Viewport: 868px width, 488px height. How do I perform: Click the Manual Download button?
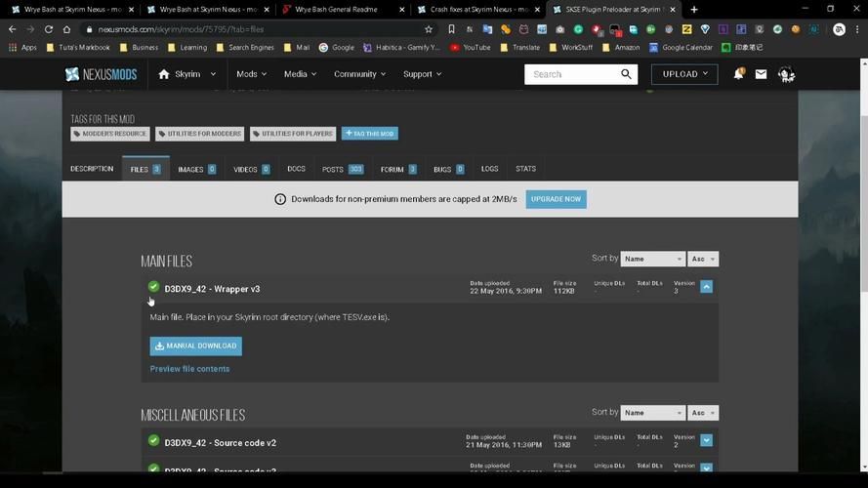(x=195, y=346)
